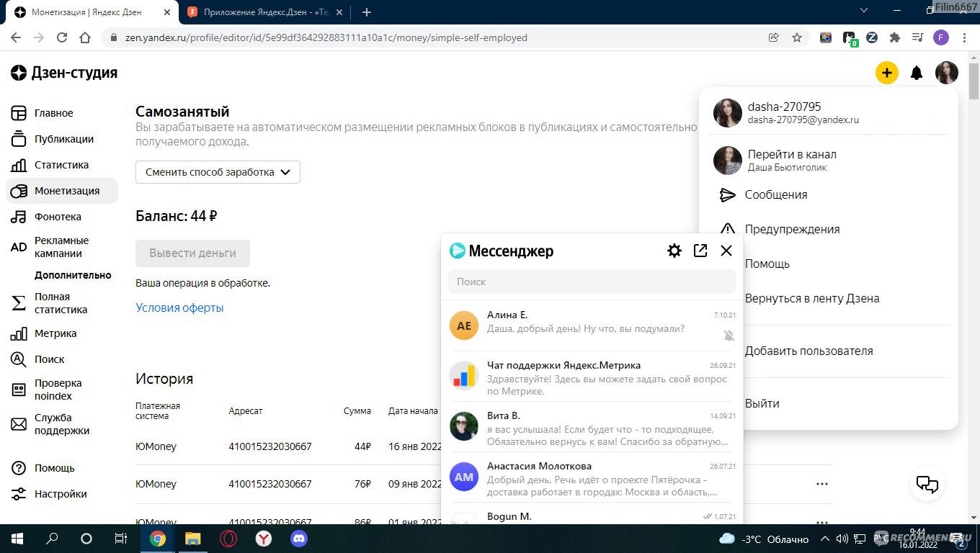The width and height of the screenshot is (980, 553).
Task: Click the Служба поддержки envelope icon
Action: (19, 424)
